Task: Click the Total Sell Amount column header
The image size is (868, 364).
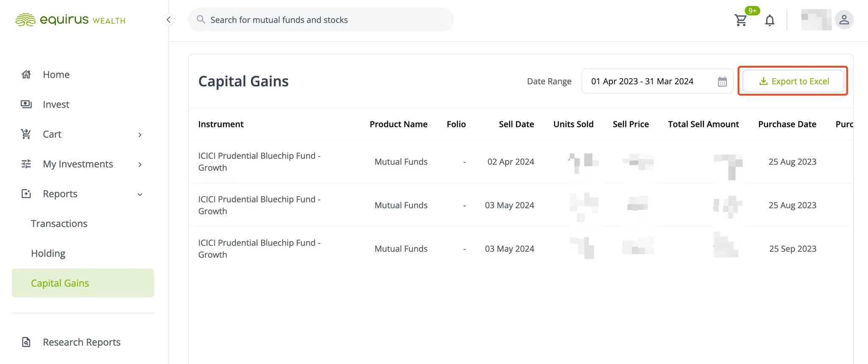Action: (x=704, y=124)
